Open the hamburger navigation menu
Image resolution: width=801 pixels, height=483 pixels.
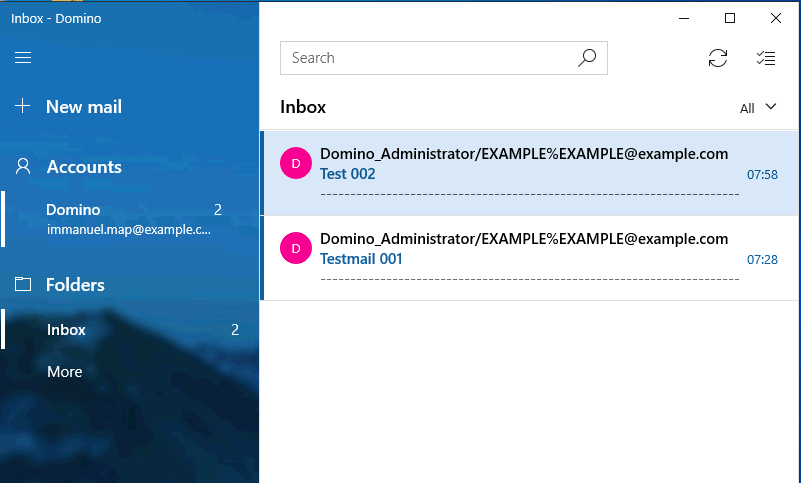pyautogui.click(x=23, y=58)
